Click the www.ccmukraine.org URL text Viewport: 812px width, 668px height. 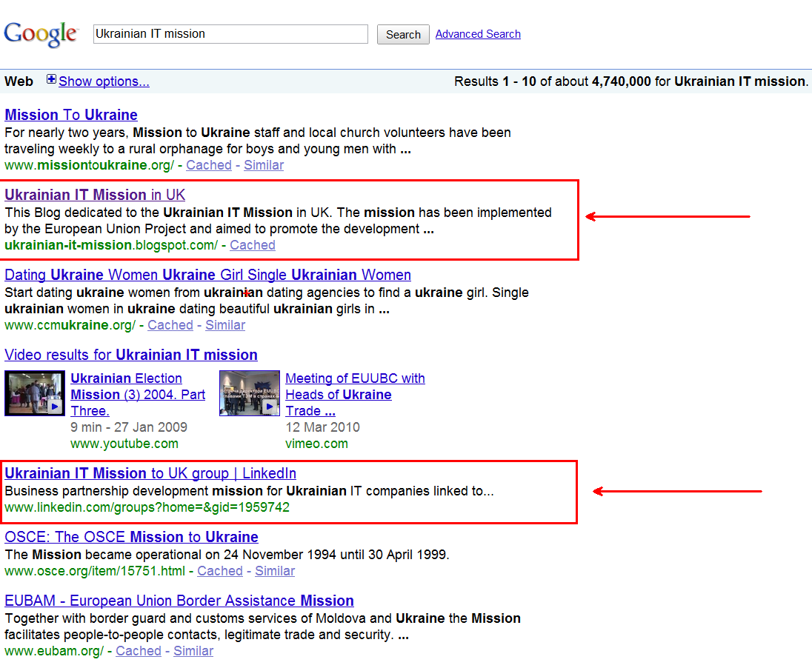pyautogui.click(x=70, y=325)
